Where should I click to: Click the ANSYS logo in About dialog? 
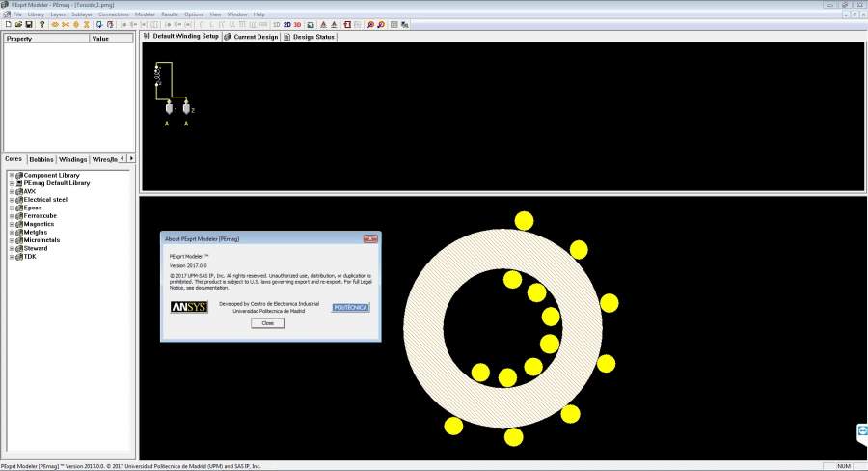tap(189, 307)
